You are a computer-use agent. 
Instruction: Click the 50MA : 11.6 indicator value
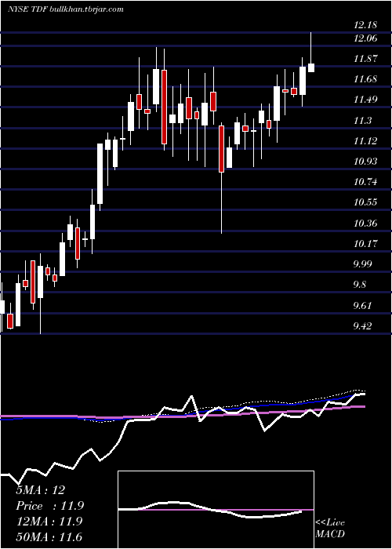49,536
